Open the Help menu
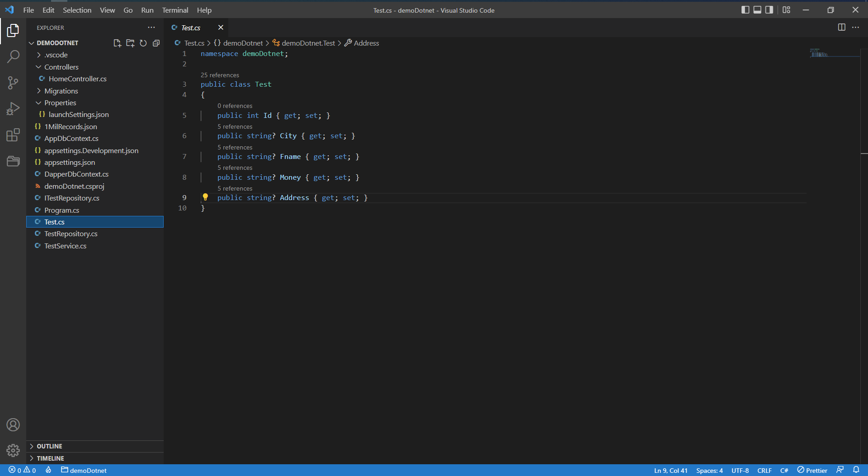This screenshot has height=476, width=868. tap(204, 10)
